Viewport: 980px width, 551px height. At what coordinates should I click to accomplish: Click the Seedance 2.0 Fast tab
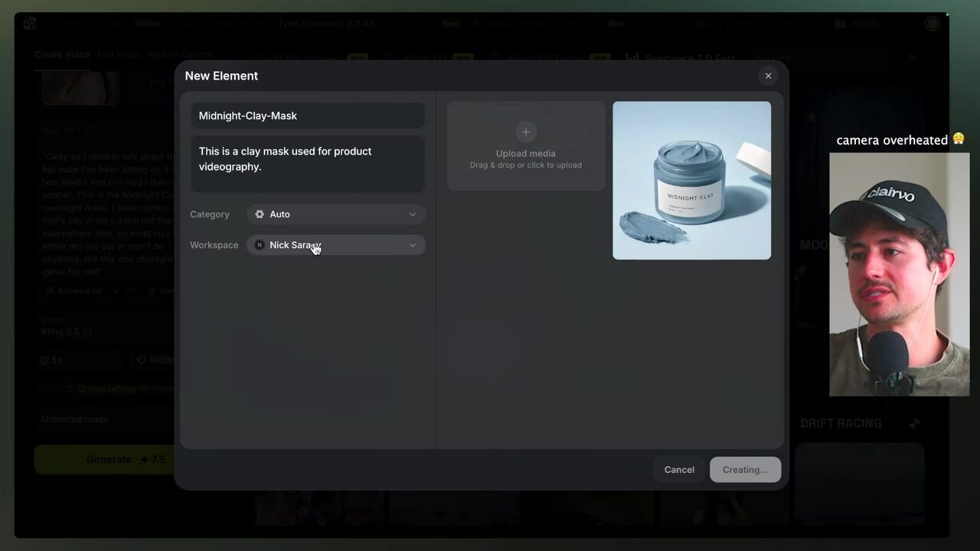click(x=681, y=58)
